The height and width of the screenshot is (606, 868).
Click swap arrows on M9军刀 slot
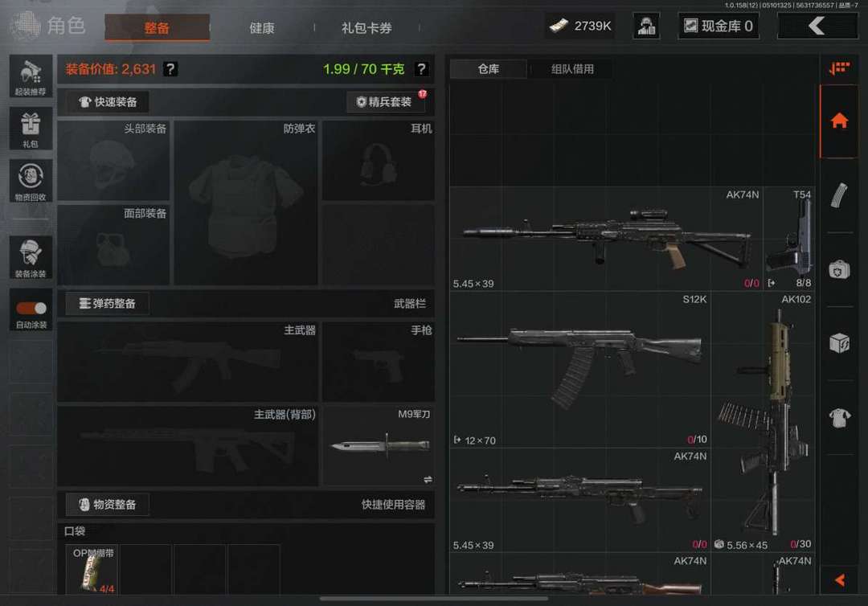[428, 479]
